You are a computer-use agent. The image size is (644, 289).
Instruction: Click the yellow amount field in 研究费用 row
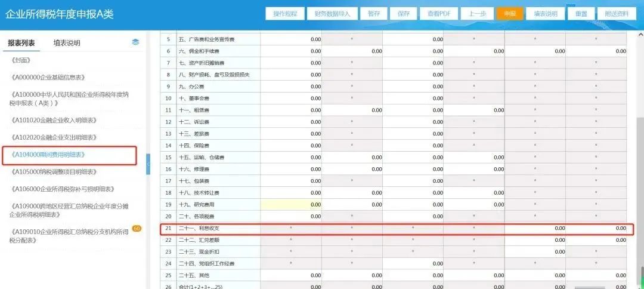coord(291,204)
